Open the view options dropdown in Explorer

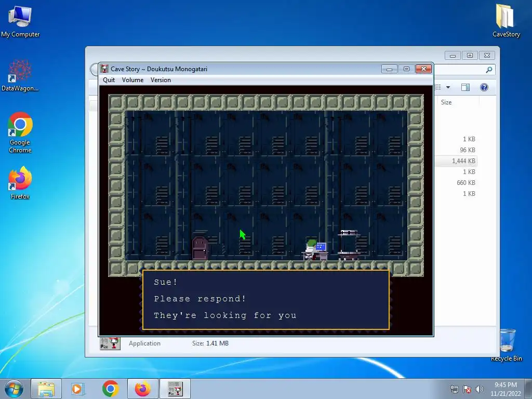pos(448,87)
